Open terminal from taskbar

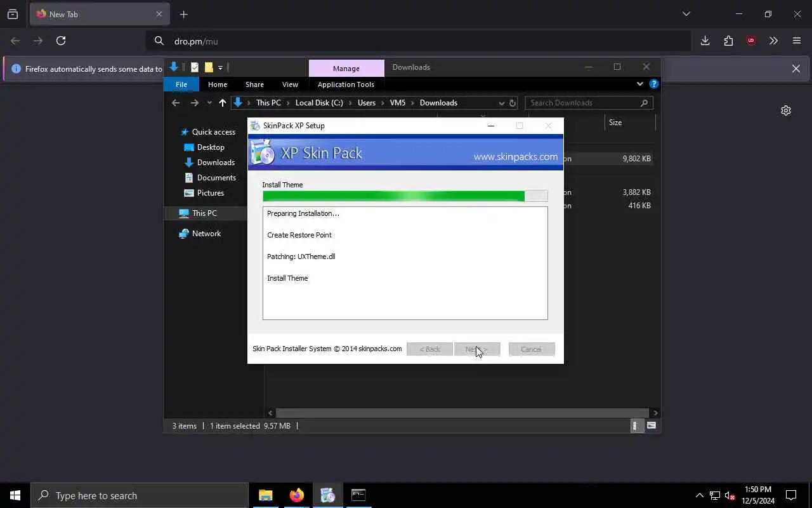click(x=358, y=495)
